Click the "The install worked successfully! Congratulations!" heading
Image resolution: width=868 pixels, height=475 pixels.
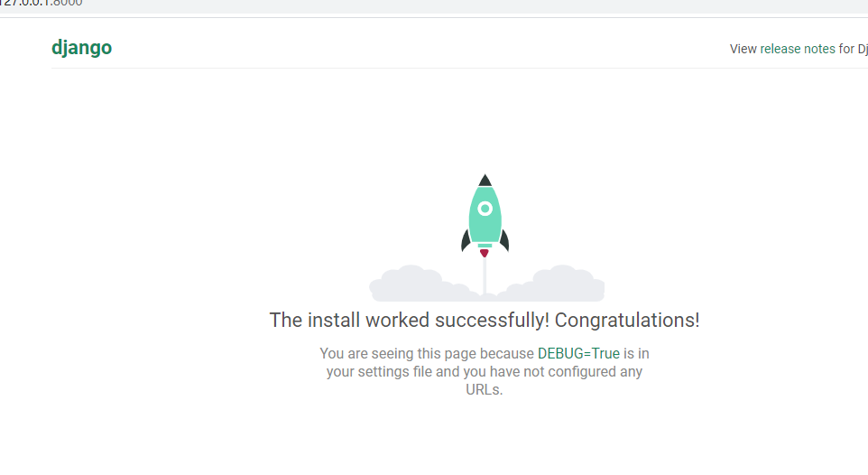click(485, 321)
